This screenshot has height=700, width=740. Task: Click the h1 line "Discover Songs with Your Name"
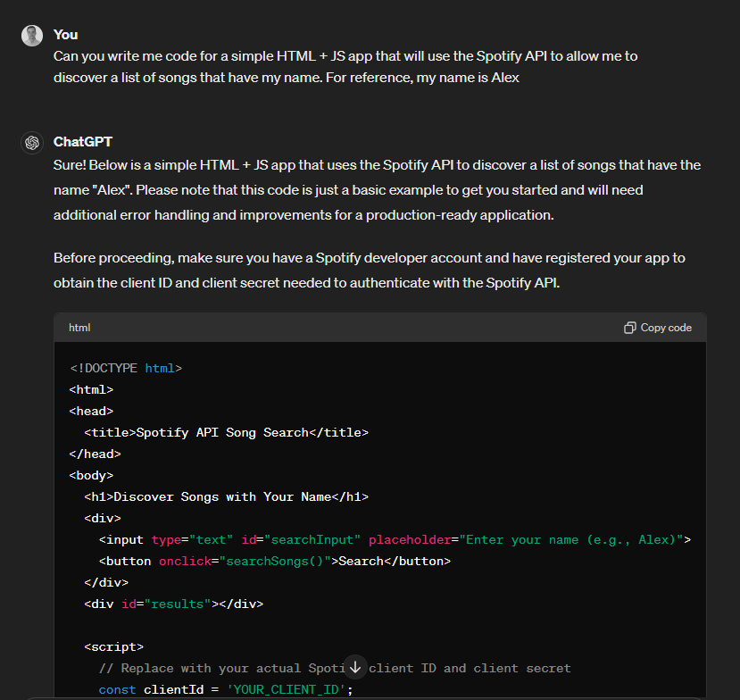click(x=226, y=496)
